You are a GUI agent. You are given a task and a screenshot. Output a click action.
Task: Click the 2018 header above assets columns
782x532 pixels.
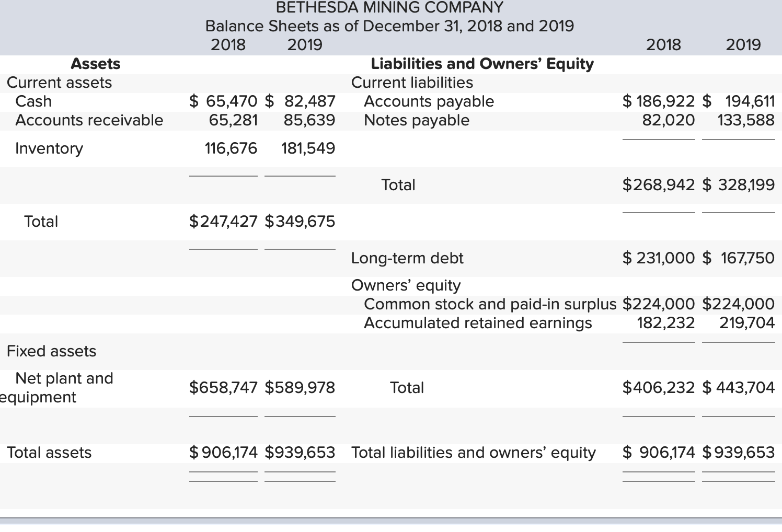point(228,45)
